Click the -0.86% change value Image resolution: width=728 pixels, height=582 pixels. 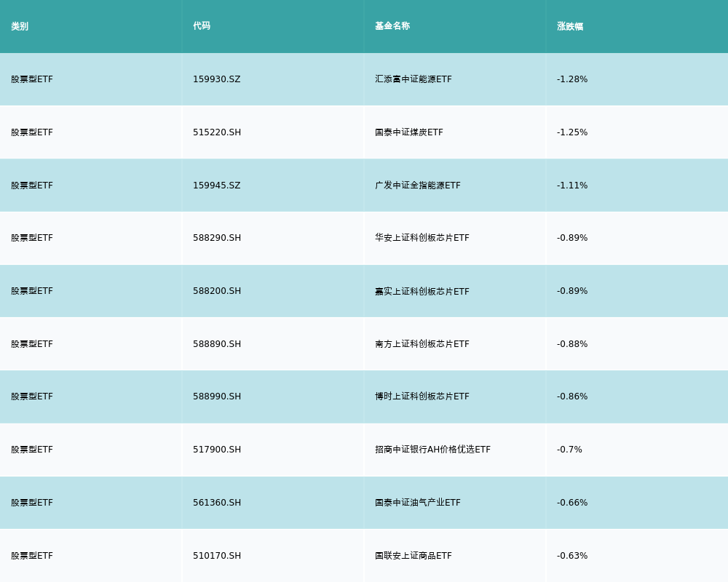tap(572, 396)
